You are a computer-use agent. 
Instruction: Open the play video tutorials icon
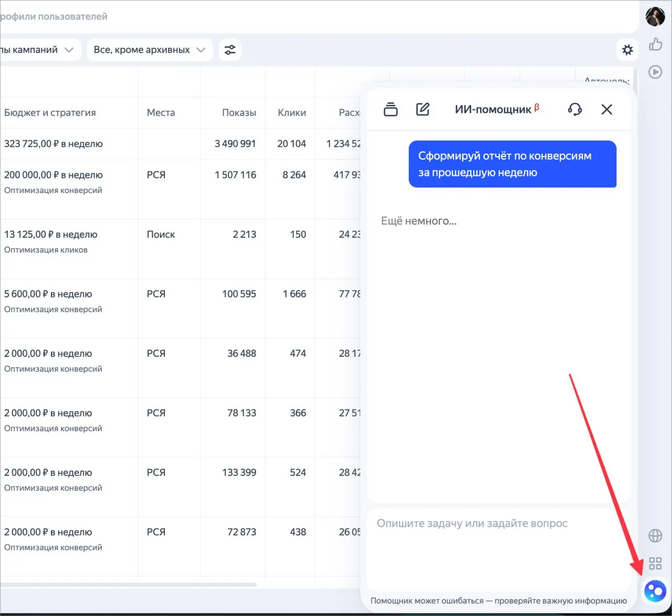[x=655, y=72]
